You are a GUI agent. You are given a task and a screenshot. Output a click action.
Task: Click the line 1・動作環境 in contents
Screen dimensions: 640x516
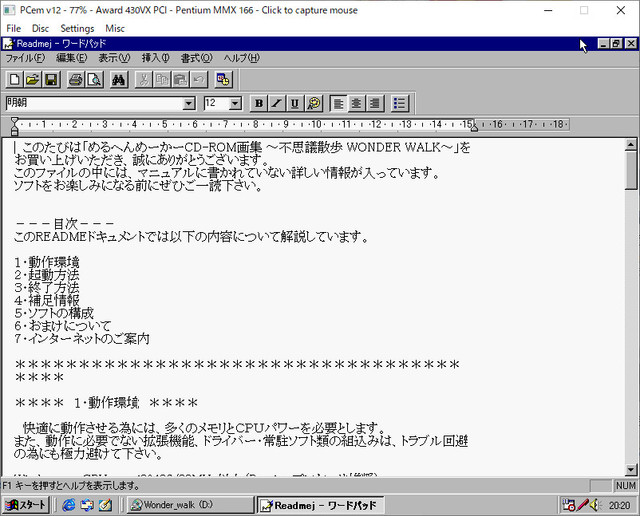pos(47,262)
